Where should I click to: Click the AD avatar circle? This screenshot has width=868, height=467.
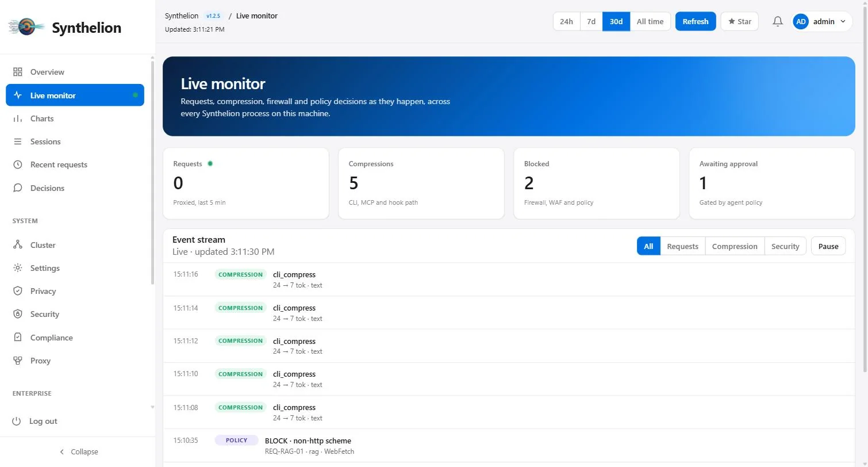801,21
